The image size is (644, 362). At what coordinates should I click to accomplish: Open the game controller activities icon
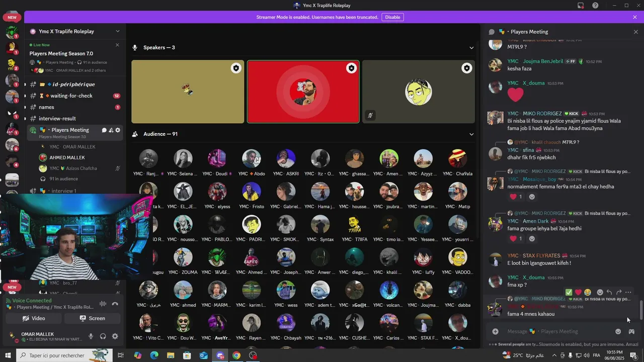click(x=631, y=331)
